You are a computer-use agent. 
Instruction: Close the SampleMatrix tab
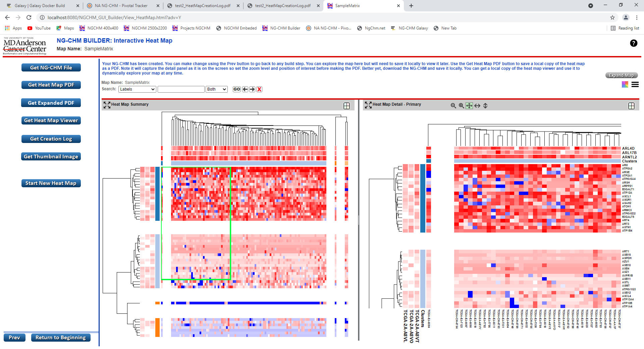(398, 6)
